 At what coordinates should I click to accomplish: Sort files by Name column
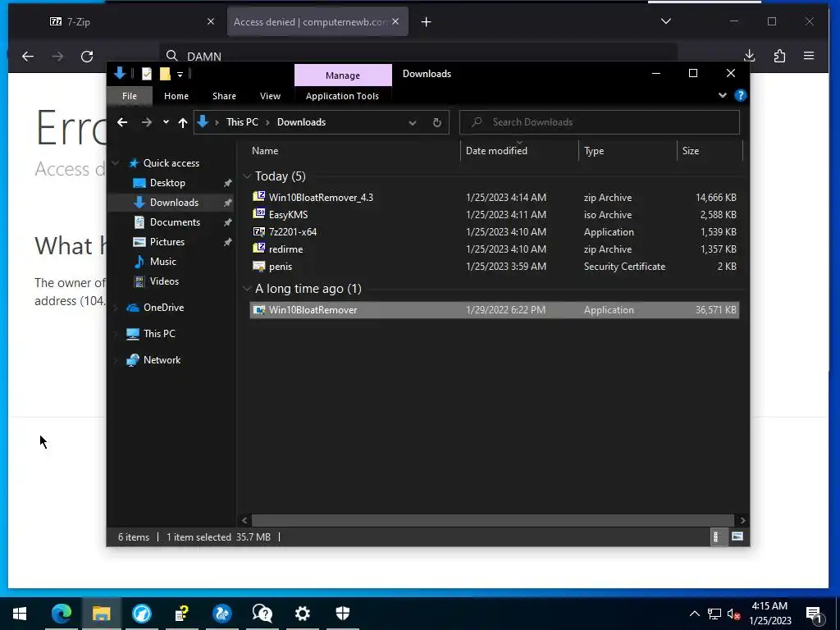[265, 151]
